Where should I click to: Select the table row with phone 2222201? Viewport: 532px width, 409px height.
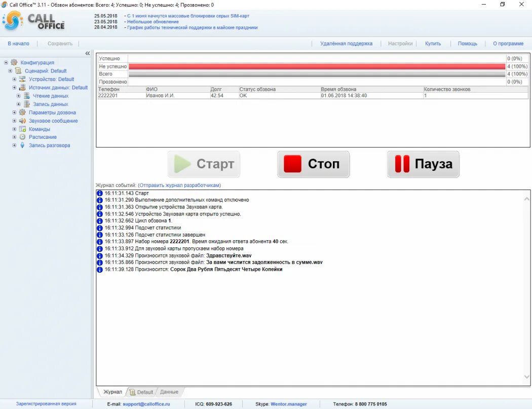tap(313, 96)
